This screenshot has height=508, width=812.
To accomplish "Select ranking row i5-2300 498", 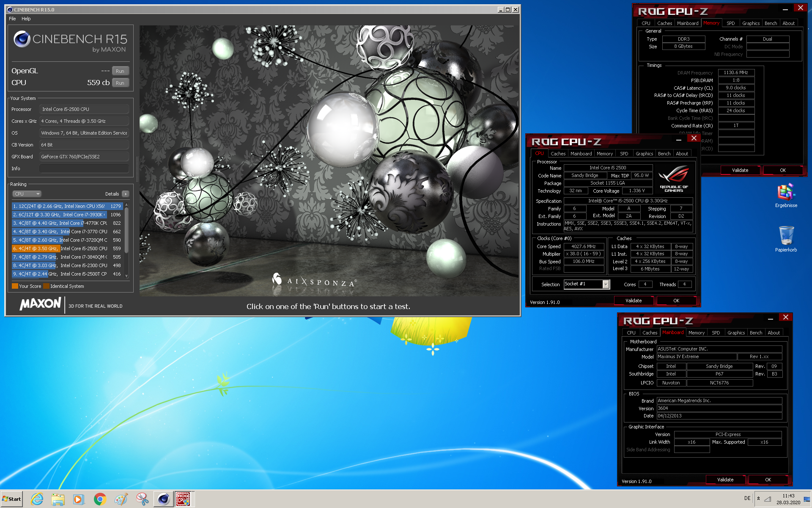I will click(67, 265).
